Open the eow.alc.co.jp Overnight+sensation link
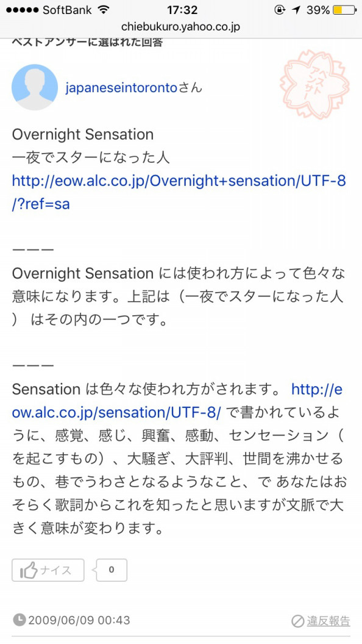This screenshot has width=362, height=644. coord(179,192)
